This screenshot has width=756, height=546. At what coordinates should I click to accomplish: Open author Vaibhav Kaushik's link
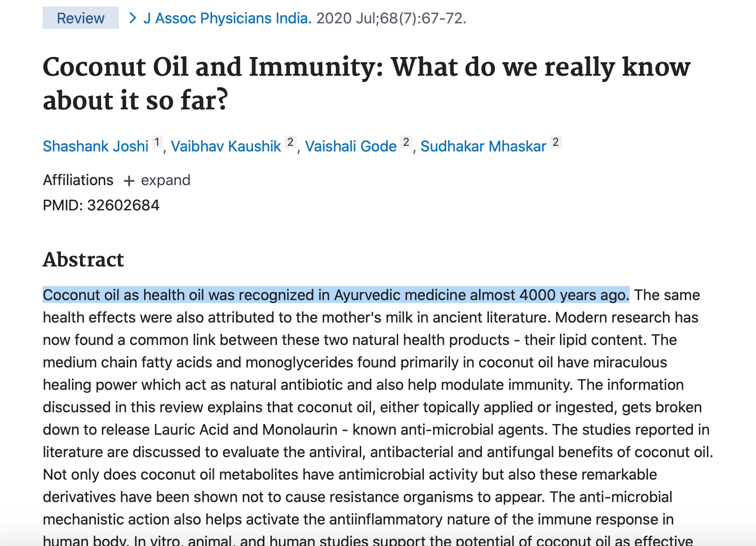click(226, 146)
